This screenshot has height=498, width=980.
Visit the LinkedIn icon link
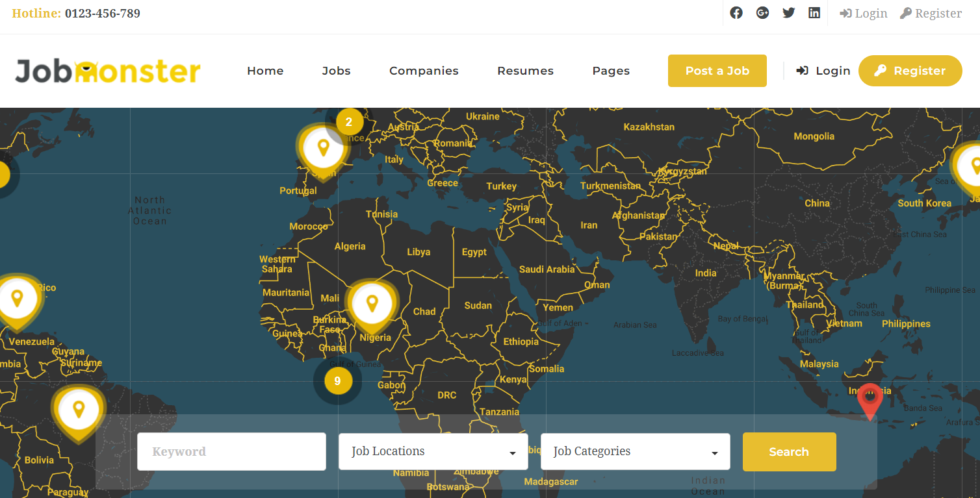tap(814, 13)
